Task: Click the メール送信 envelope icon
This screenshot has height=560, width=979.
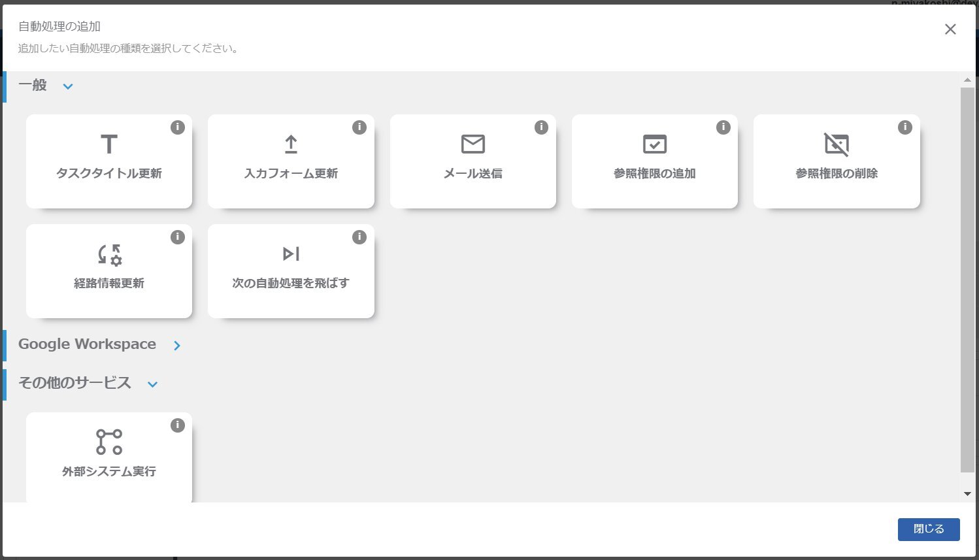Action: [x=473, y=144]
